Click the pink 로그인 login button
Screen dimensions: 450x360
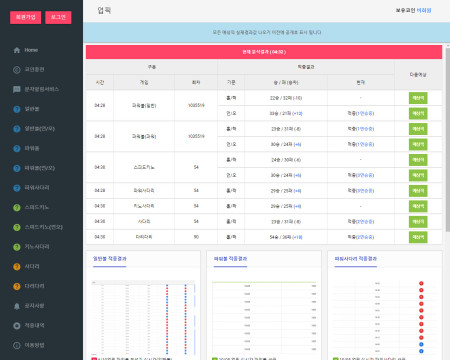tap(58, 17)
